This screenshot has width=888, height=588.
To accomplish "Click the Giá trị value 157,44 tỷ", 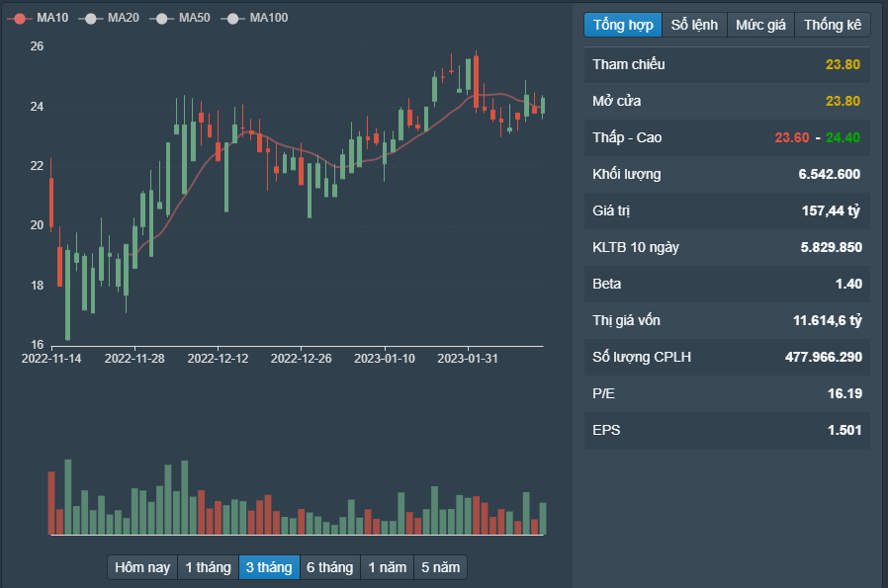I will click(x=831, y=211).
